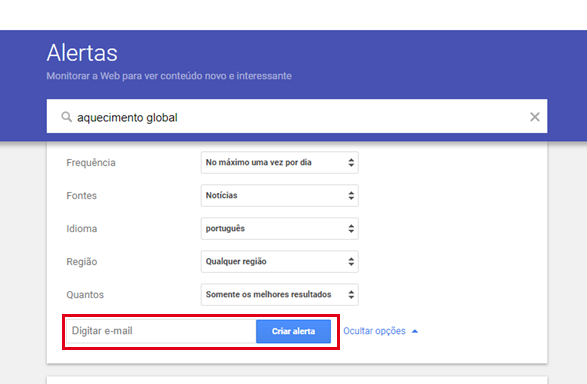Click the Criar alerta button
587x384 pixels.
[x=294, y=331]
